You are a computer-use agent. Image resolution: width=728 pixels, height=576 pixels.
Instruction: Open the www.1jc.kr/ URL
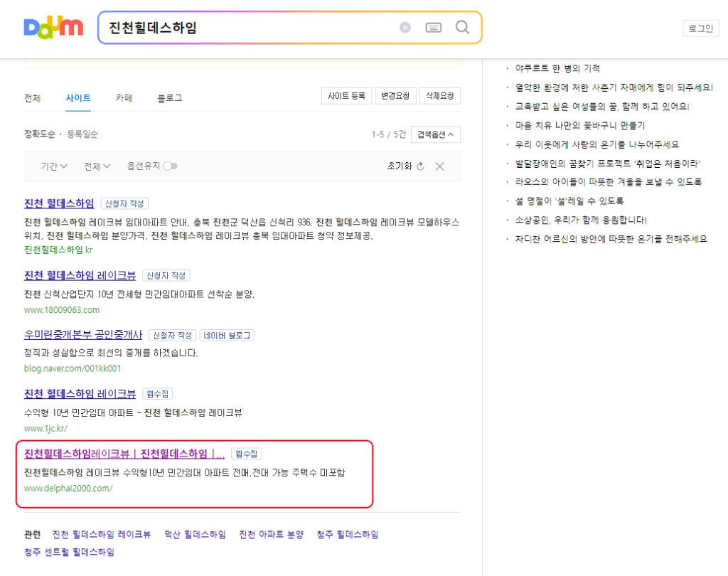pos(45,428)
